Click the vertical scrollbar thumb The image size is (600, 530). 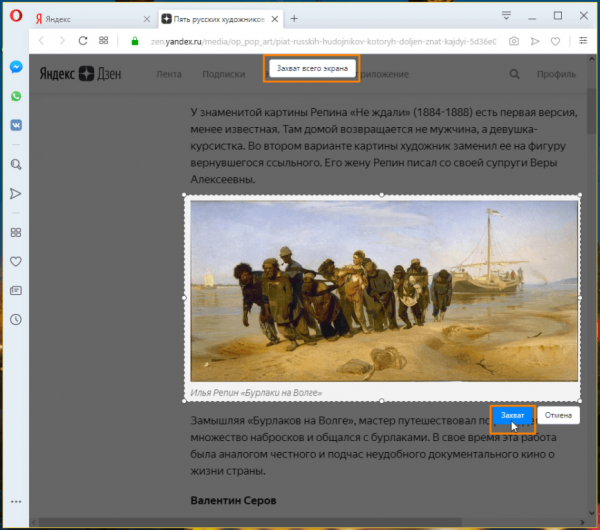(591, 111)
